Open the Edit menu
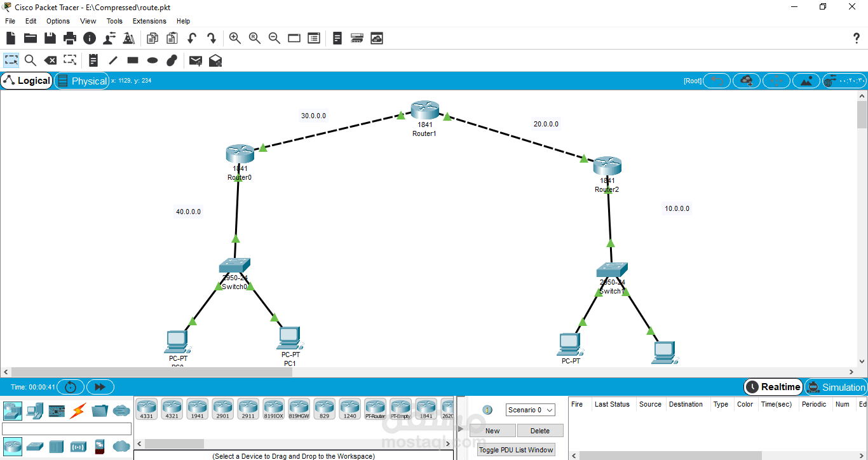Viewport: 868px width, 460px height. coord(31,21)
